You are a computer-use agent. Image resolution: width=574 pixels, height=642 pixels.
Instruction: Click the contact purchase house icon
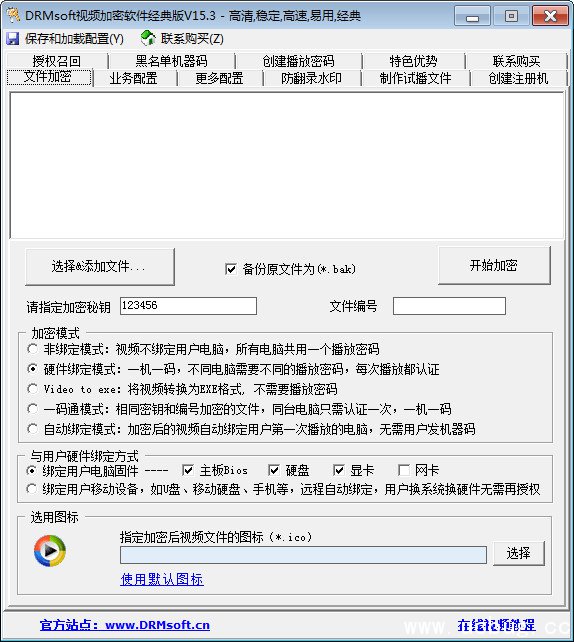[148, 38]
